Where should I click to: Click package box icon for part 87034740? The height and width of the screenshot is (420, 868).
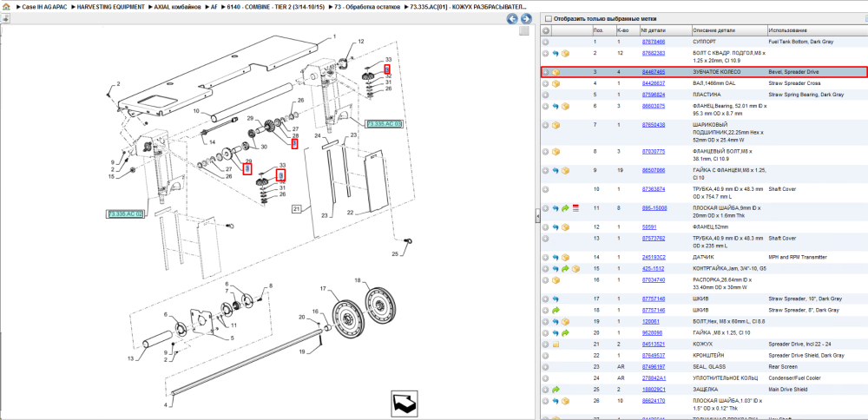tap(556, 280)
